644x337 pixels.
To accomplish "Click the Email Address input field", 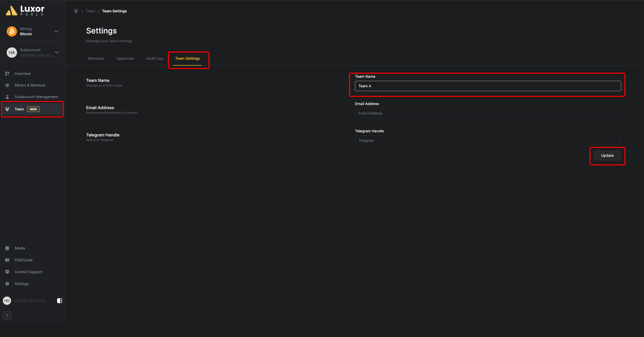I will pos(488,113).
